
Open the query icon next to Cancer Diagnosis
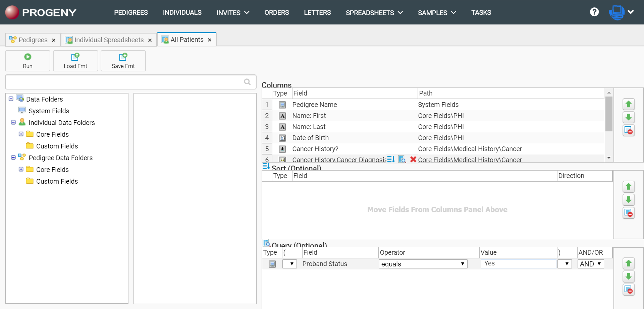coord(402,160)
